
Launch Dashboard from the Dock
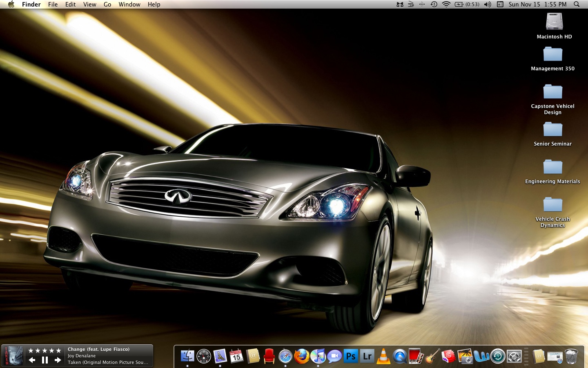(204, 356)
